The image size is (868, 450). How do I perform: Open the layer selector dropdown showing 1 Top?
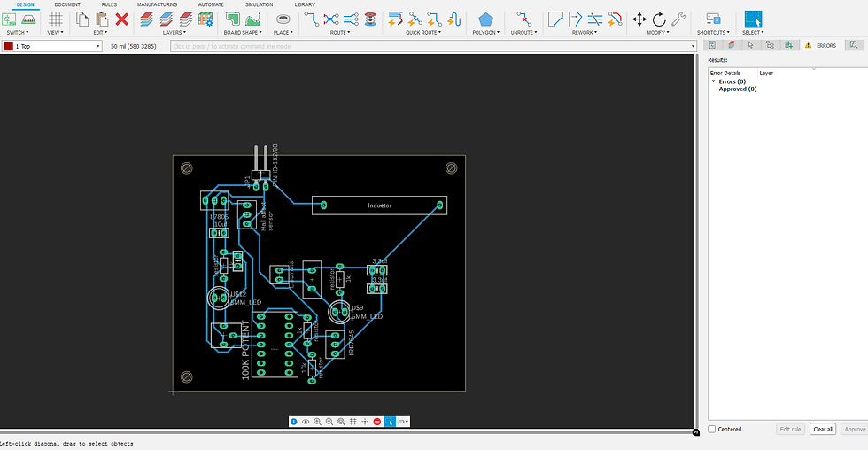point(53,46)
